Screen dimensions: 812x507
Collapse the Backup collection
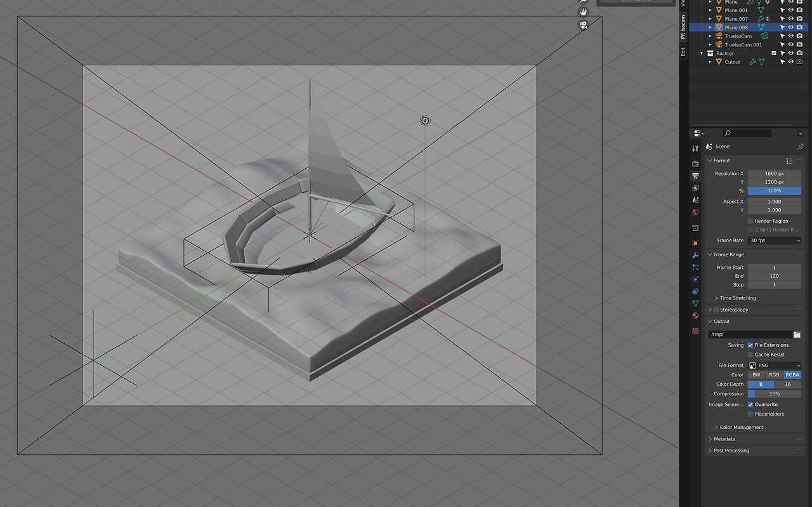[702, 53]
